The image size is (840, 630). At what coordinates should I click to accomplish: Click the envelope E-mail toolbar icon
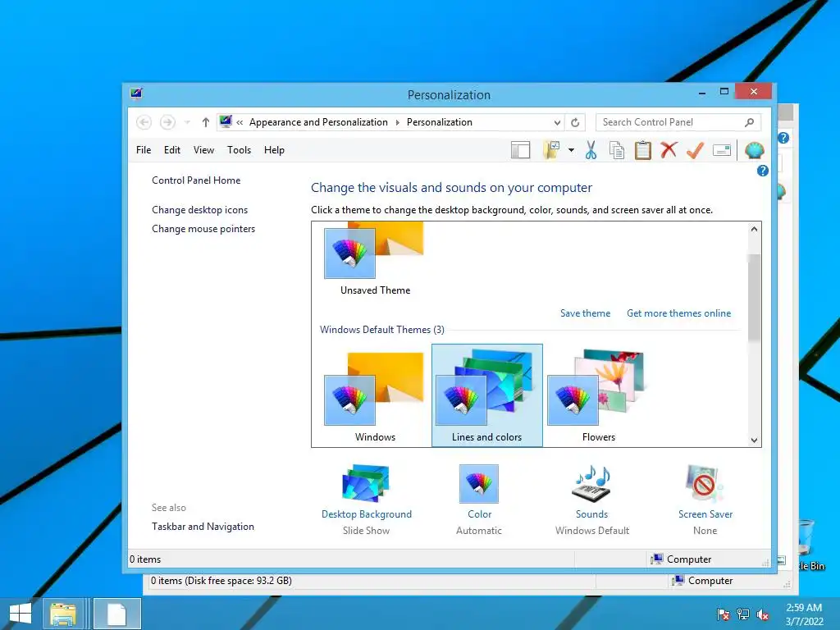click(722, 151)
